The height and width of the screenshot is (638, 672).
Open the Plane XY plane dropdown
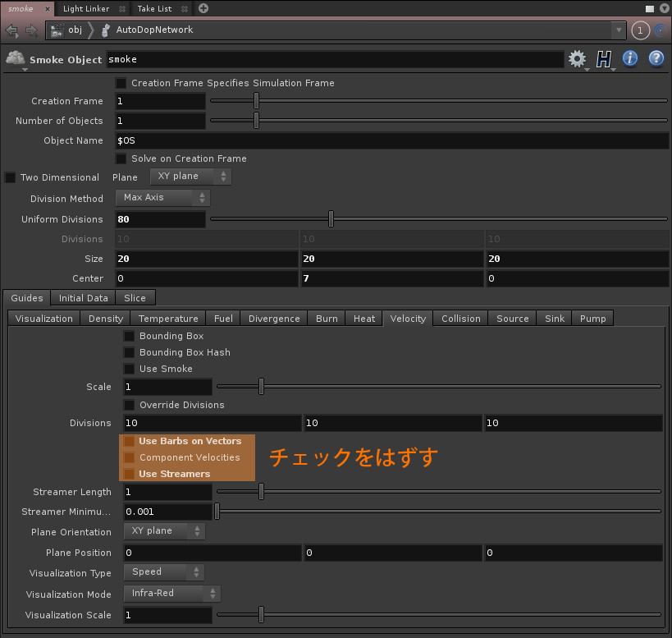[x=190, y=177]
